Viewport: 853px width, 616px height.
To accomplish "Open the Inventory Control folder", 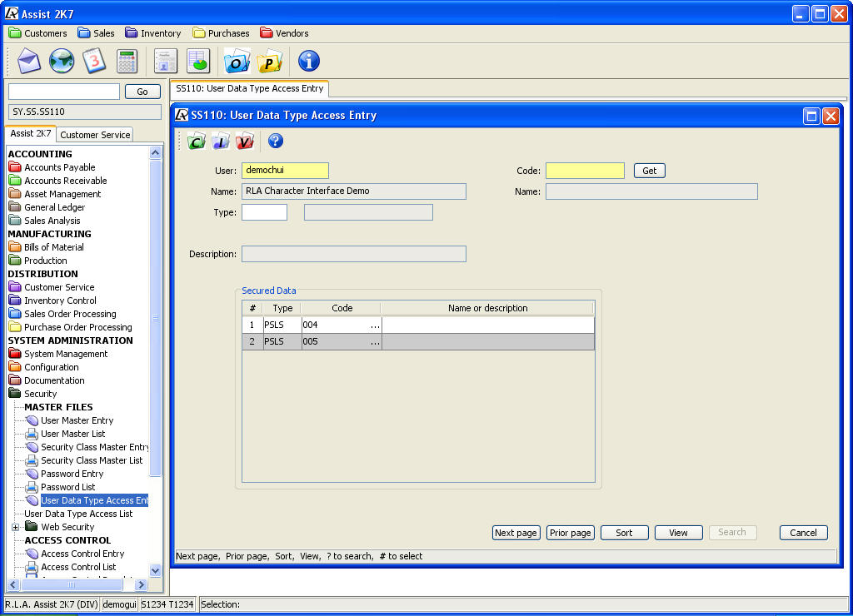I will pyautogui.click(x=52, y=301).
